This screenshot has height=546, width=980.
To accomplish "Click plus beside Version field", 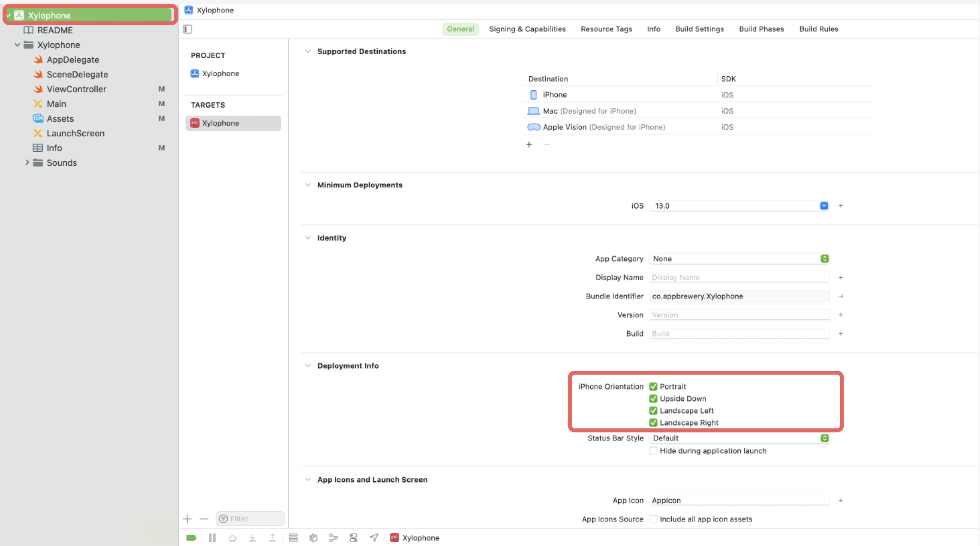I will click(841, 315).
